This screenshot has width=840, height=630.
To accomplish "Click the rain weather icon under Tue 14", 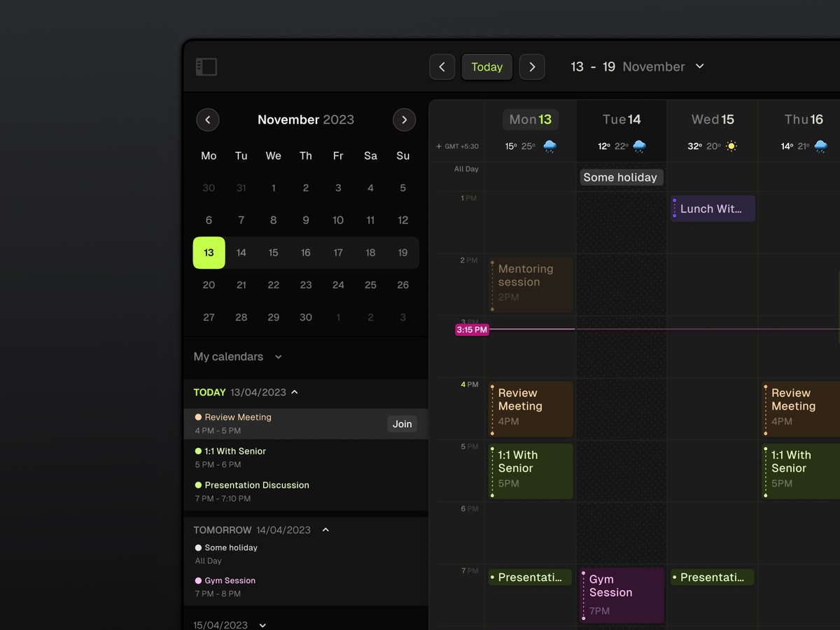I will [x=639, y=146].
